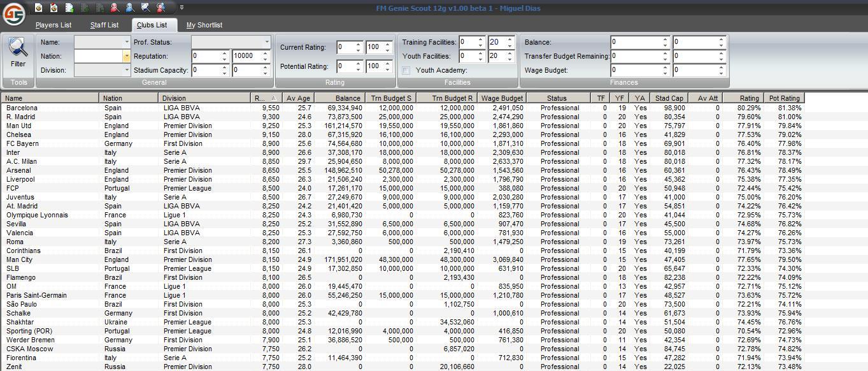This screenshot has width=868, height=371.
Task: Click the last search icon in quick toolbar
Action: pyautogui.click(x=161, y=8)
